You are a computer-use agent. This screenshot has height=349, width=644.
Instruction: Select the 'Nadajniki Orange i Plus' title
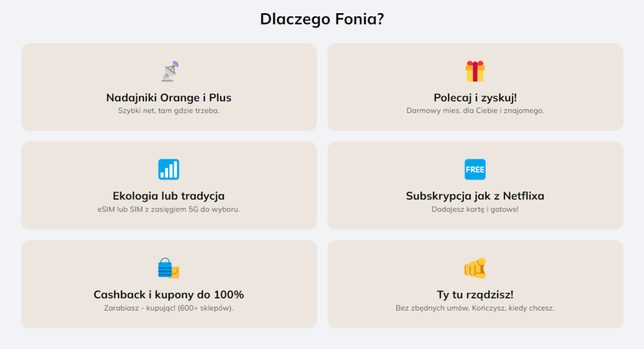coord(169,97)
